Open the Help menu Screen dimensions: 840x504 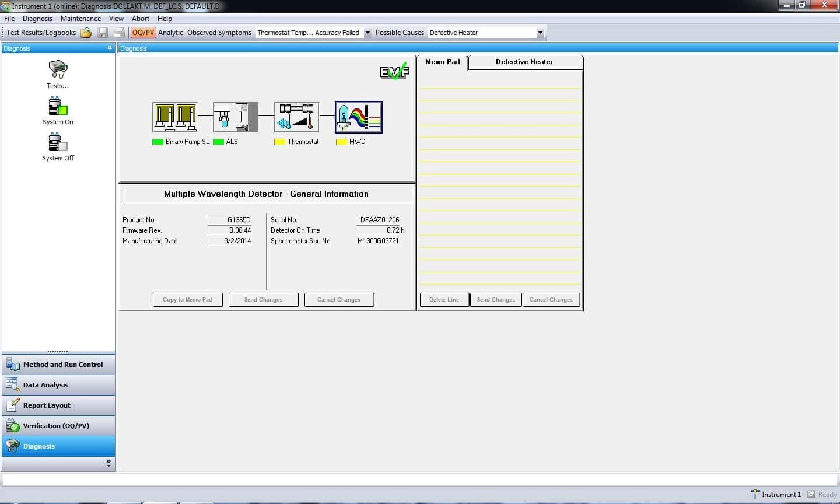coord(164,19)
